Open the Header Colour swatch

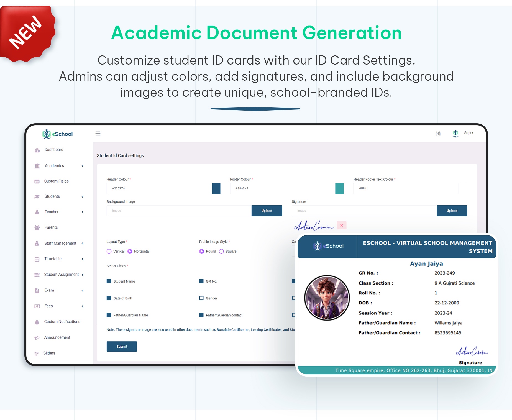[x=216, y=188]
